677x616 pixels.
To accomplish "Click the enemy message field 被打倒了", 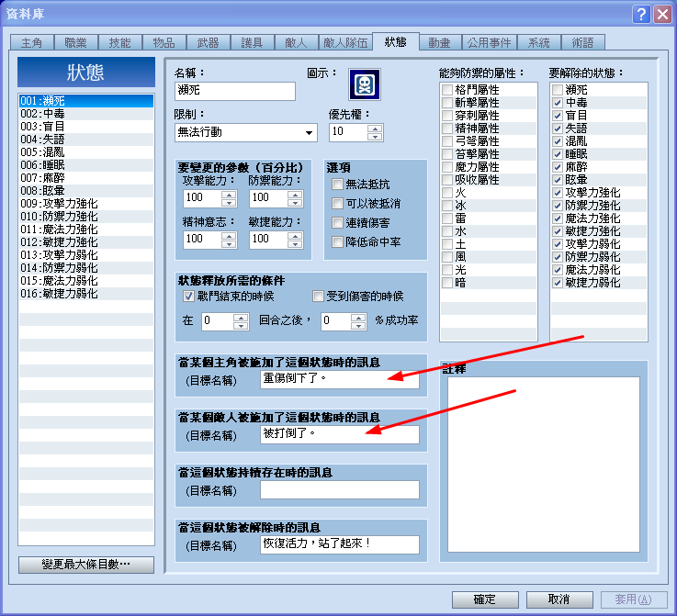I will click(x=339, y=434).
